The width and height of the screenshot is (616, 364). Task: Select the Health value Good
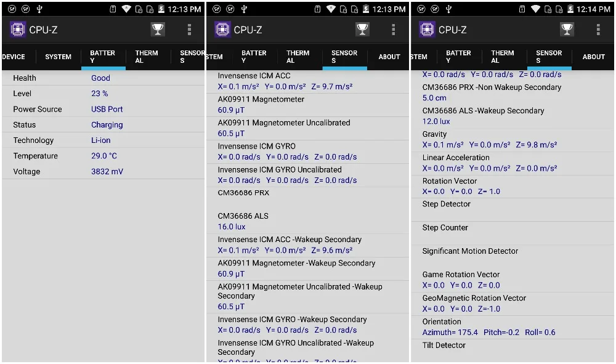point(100,78)
